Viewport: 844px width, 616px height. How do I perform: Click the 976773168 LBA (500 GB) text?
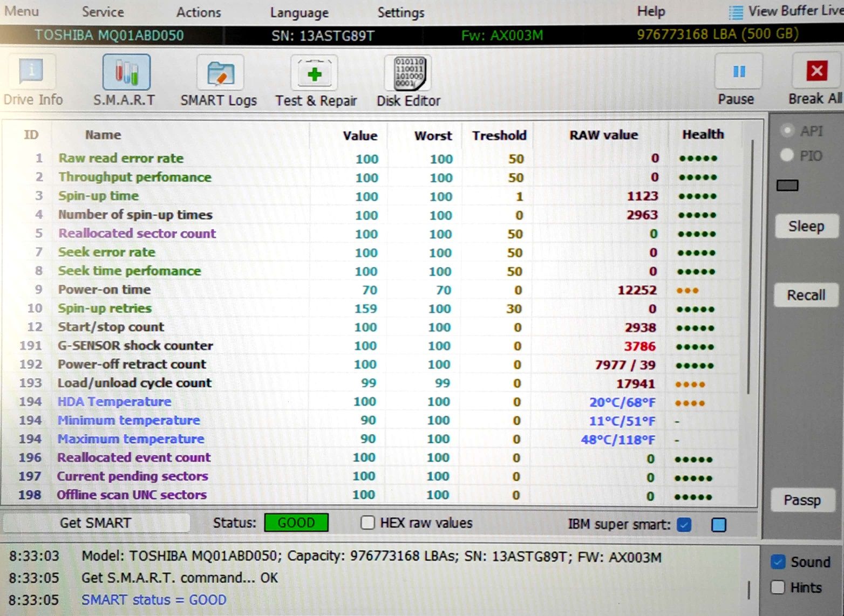(717, 35)
